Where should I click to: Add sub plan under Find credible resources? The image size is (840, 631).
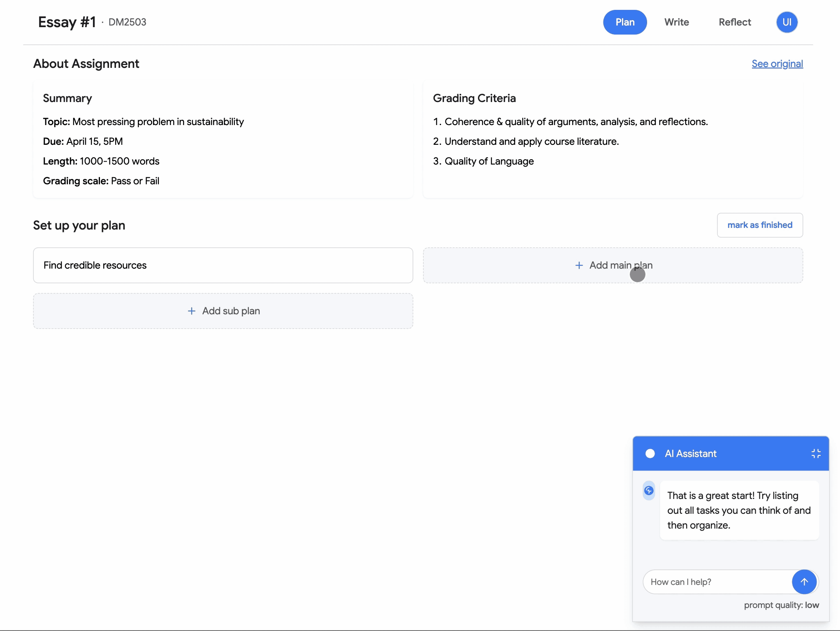(223, 311)
